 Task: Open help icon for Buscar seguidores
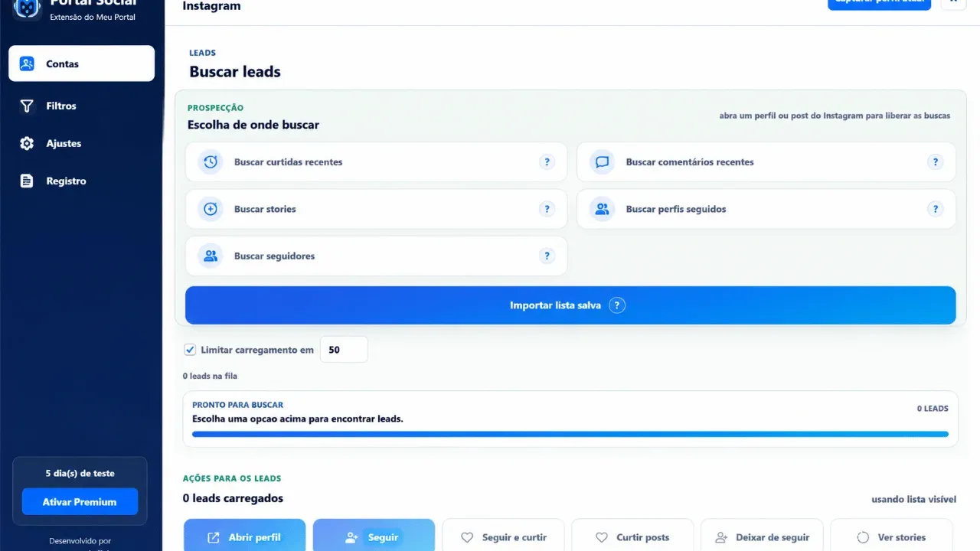tap(547, 256)
